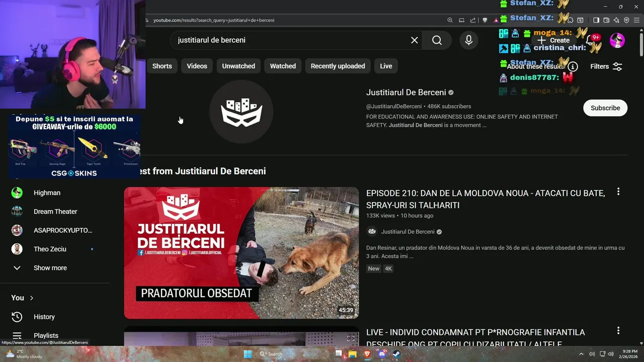Select the Shorts filter chip

click(162, 66)
